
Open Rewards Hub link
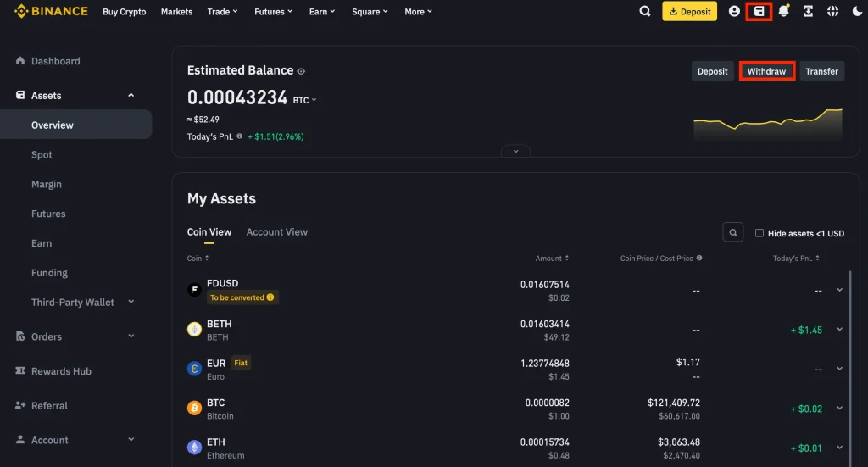click(61, 370)
